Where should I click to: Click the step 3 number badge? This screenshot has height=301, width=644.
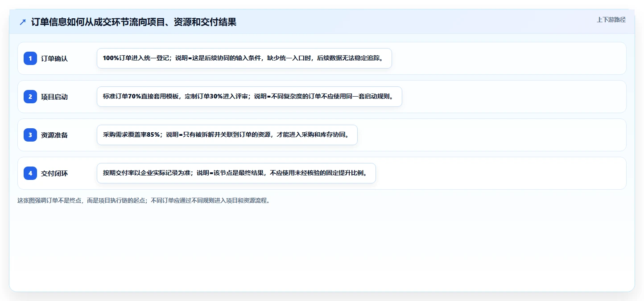(30, 135)
